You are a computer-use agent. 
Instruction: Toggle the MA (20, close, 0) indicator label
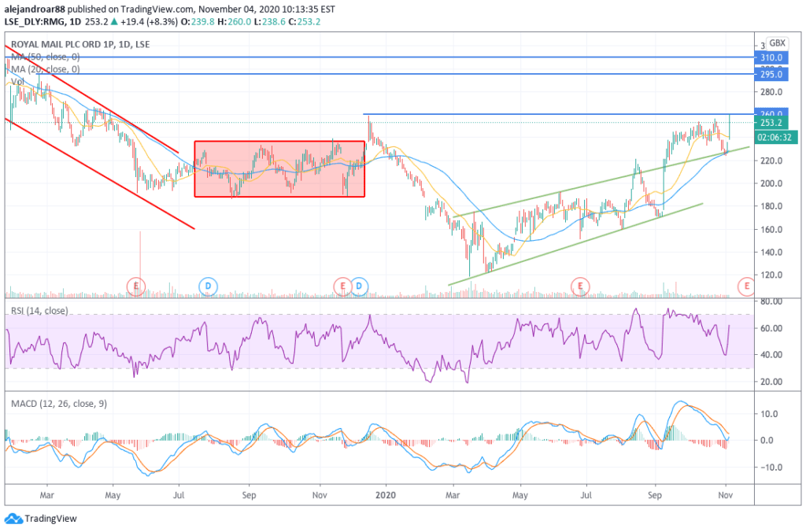pyautogui.click(x=46, y=68)
